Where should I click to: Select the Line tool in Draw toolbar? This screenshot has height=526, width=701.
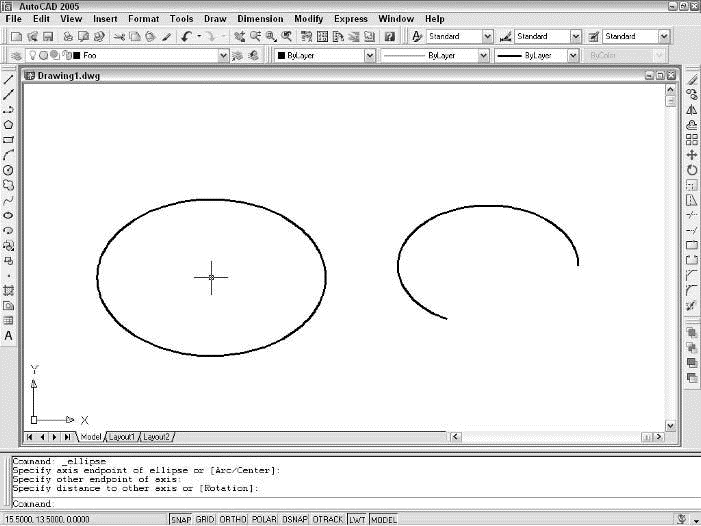[9, 79]
